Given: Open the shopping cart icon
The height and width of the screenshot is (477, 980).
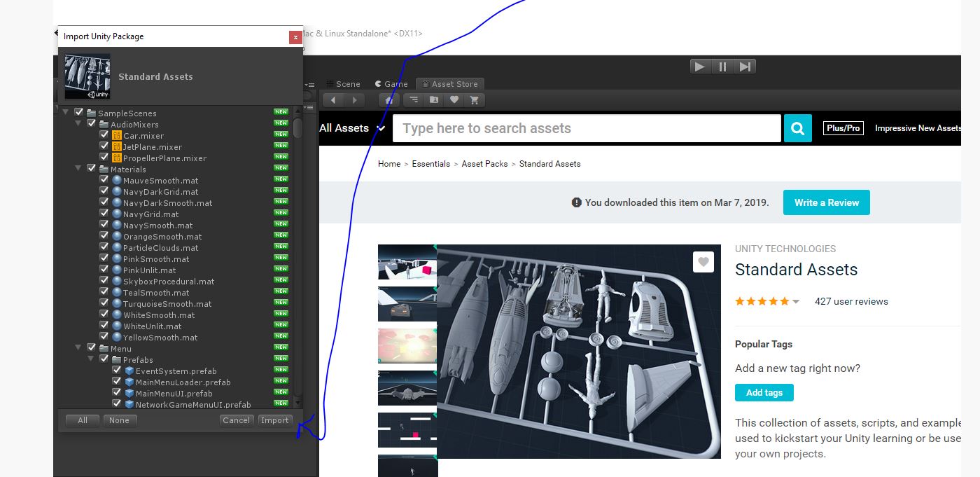Looking at the screenshot, I should pyautogui.click(x=475, y=100).
